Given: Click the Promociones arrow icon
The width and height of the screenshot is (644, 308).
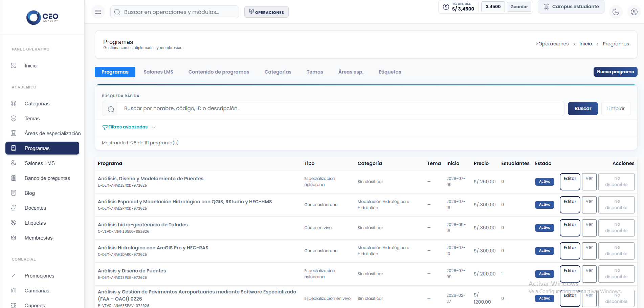Looking at the screenshot, I should [x=14, y=275].
